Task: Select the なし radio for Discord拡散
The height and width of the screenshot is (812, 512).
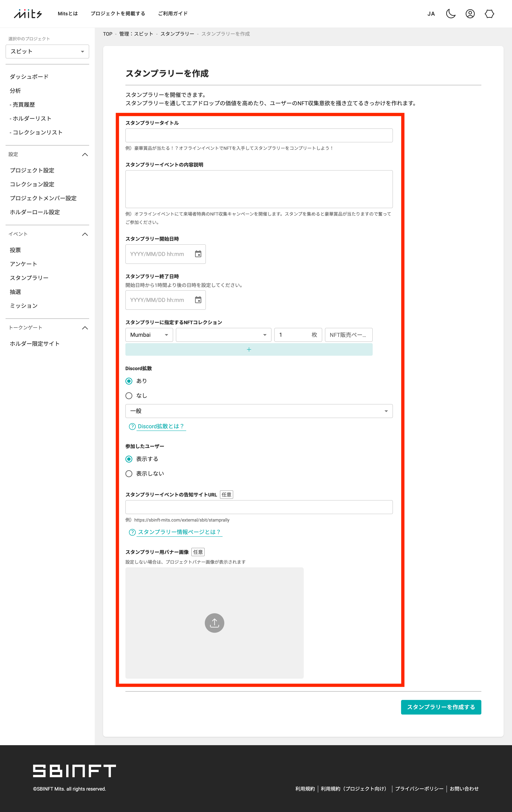Action: click(x=129, y=396)
